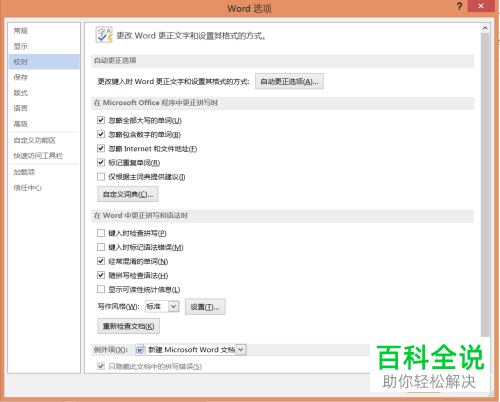Open the 加载项 category
This screenshot has width=500, height=402.
[44, 172]
